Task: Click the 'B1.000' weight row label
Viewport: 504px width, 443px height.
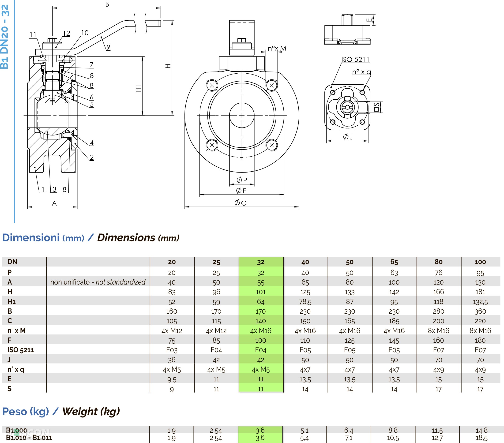Action: (x=16, y=430)
